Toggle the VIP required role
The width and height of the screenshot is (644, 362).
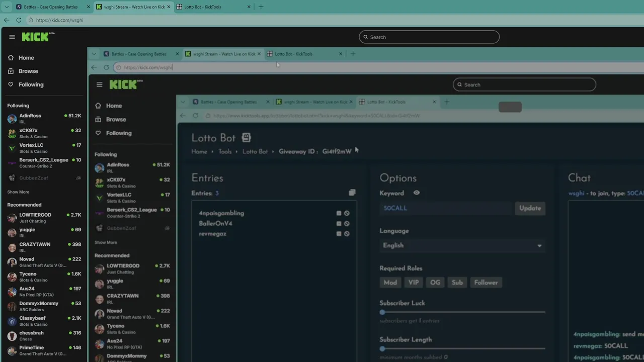click(x=414, y=283)
